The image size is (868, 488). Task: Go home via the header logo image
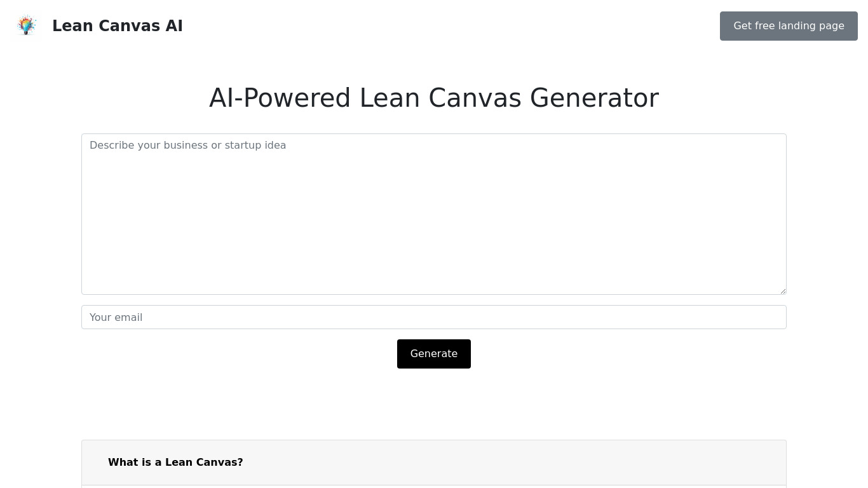click(x=26, y=25)
